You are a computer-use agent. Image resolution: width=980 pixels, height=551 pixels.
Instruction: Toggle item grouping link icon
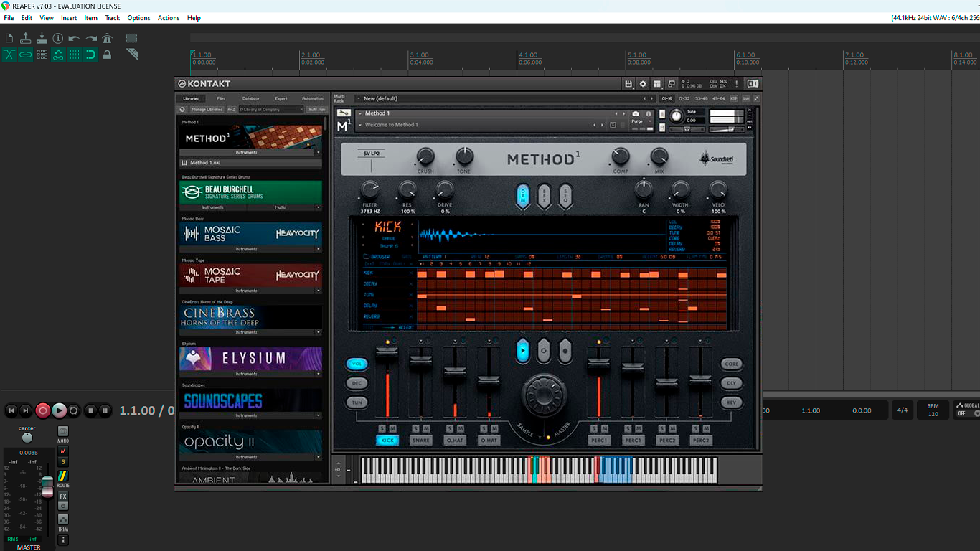point(26,55)
